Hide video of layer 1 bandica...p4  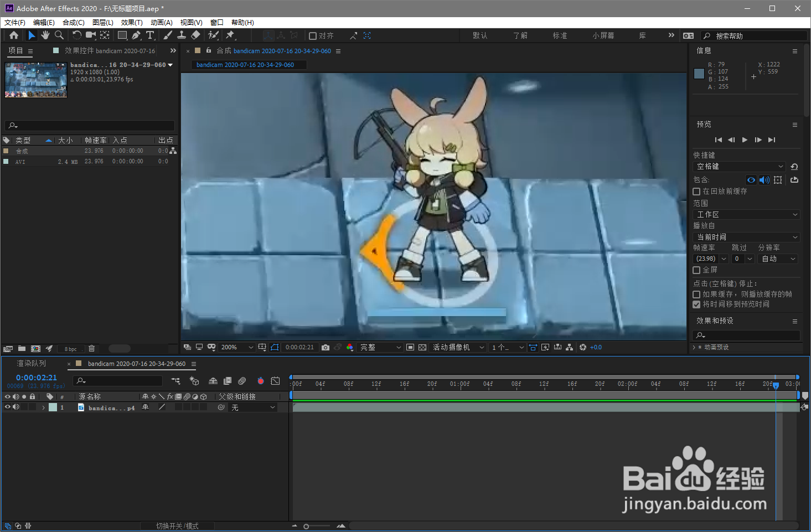[8, 407]
